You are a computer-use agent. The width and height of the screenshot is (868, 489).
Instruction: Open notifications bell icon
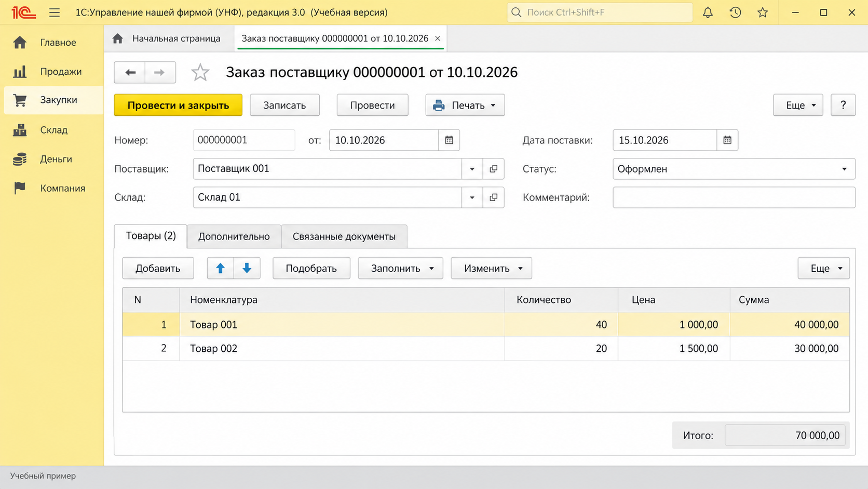pos(708,12)
